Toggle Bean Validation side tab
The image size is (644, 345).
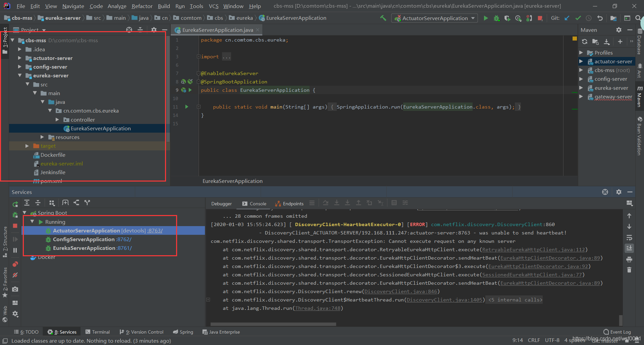[640, 136]
